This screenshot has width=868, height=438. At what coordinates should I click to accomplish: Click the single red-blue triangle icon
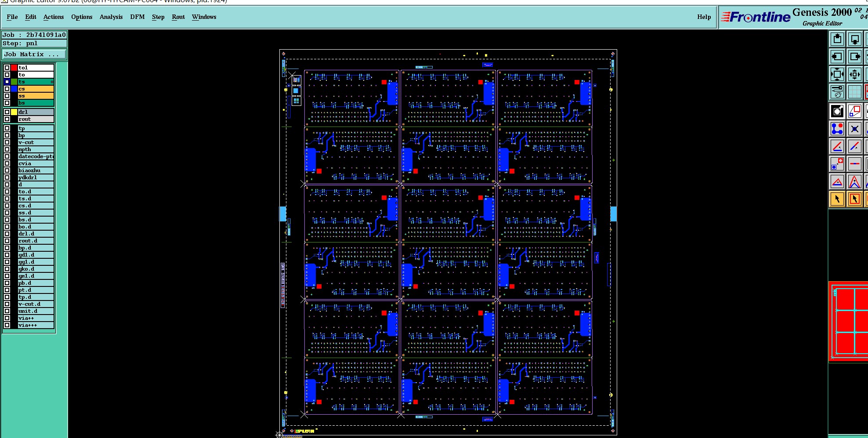pos(837,181)
